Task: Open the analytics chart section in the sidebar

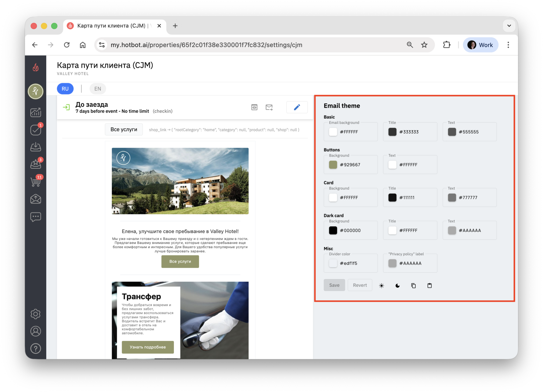Action: coord(36,112)
